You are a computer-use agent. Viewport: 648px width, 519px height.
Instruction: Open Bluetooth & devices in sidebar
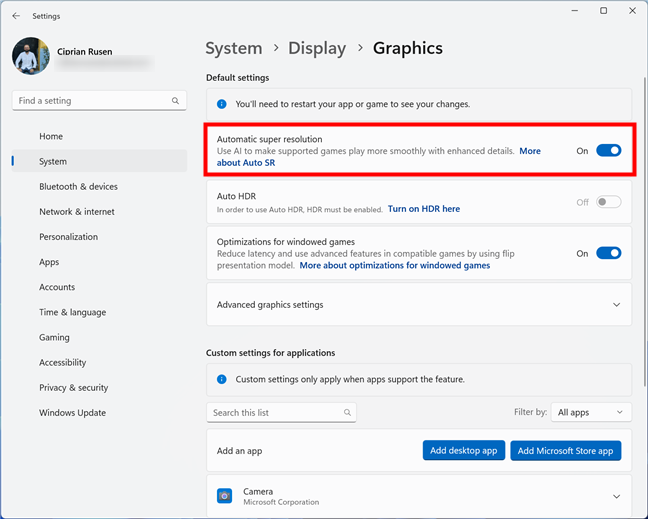[79, 187]
